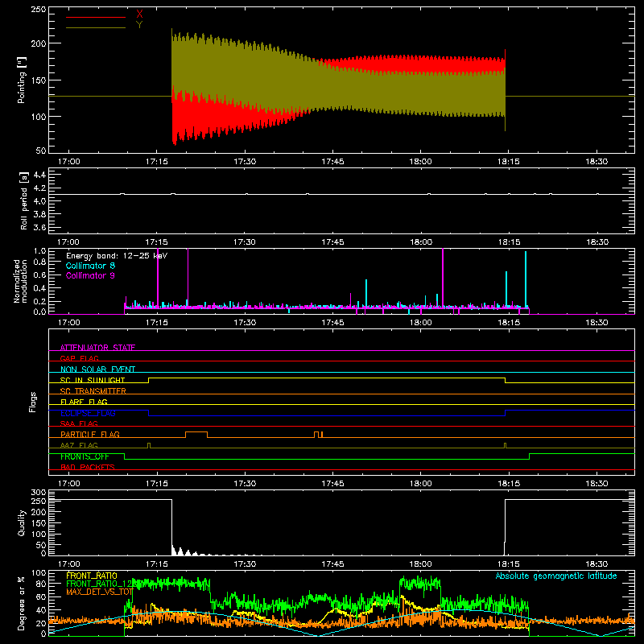
Task: Select the BAD_PACKETS flag label
Action: click(x=88, y=467)
